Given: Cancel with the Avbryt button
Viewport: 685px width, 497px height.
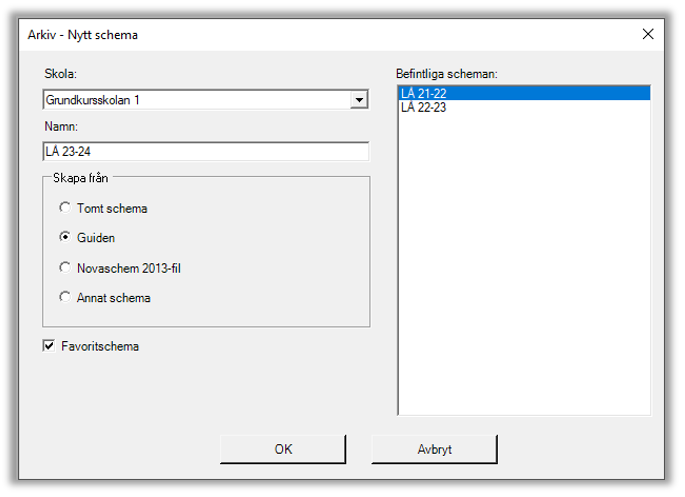Looking at the screenshot, I should pyautogui.click(x=434, y=450).
